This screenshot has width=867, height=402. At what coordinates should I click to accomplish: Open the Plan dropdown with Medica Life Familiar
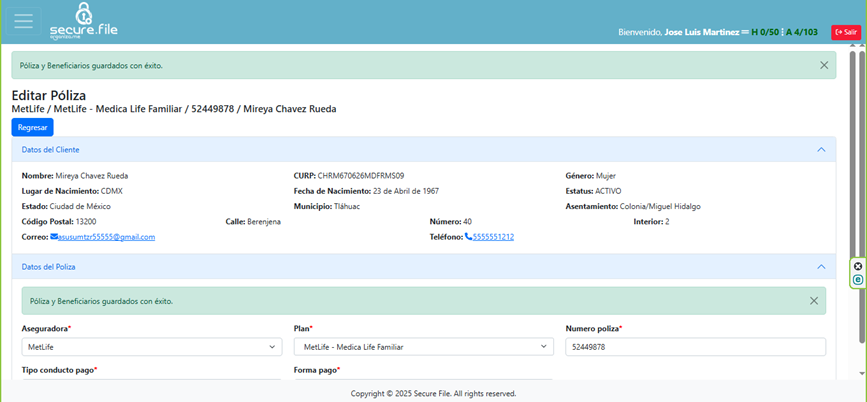(x=423, y=347)
